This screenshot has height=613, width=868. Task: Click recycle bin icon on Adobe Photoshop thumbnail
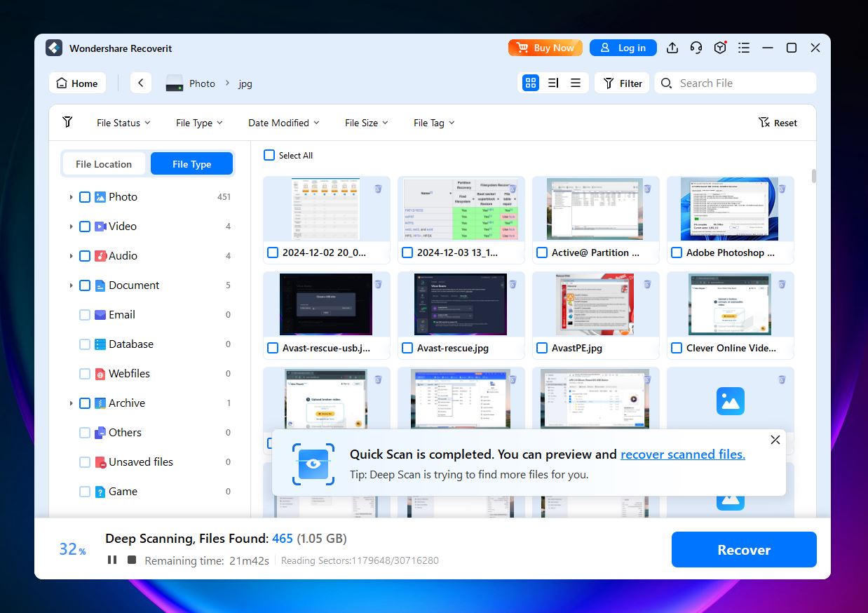[782, 189]
